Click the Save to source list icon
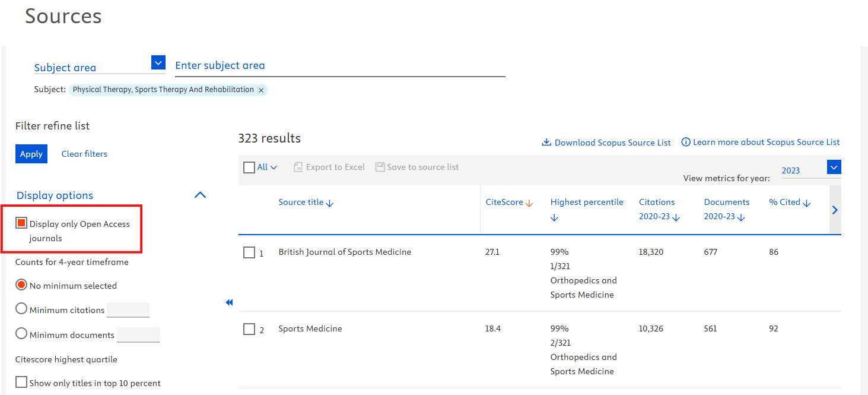Viewport: 868px width, 395px height. [380, 168]
